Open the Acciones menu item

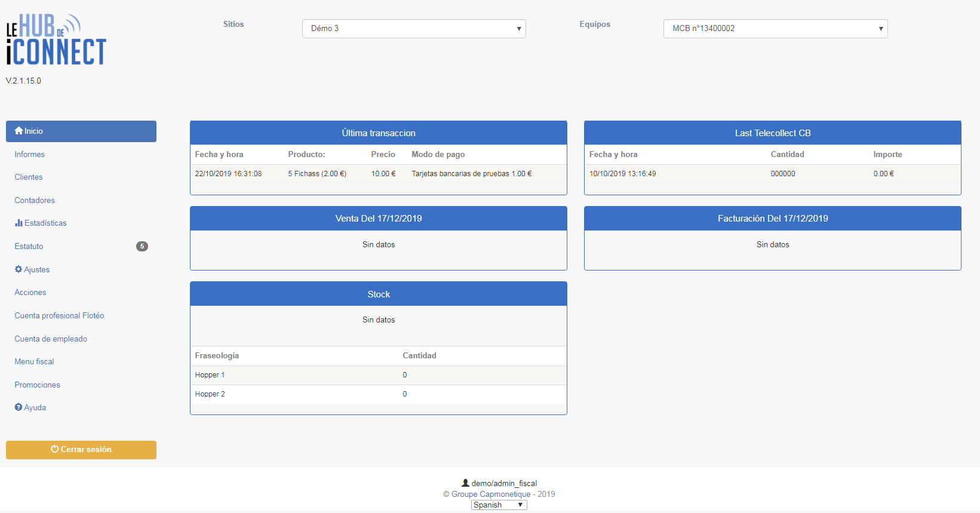click(x=30, y=292)
